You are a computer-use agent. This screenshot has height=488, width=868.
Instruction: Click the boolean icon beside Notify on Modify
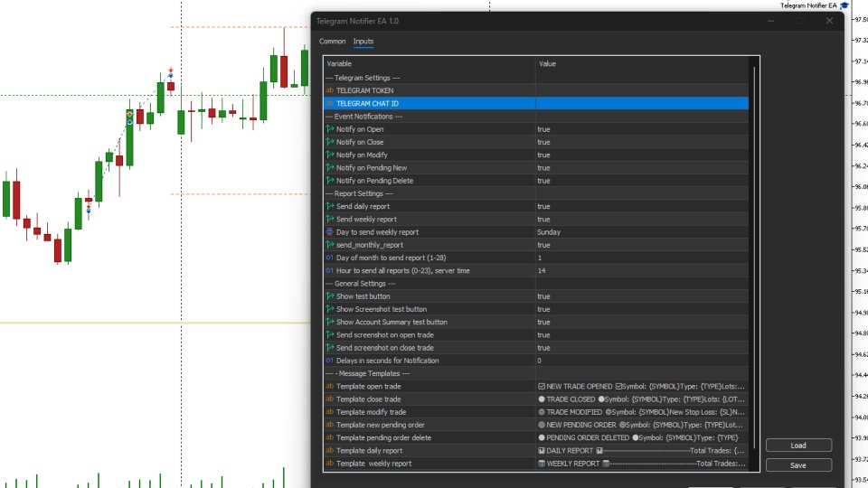330,155
